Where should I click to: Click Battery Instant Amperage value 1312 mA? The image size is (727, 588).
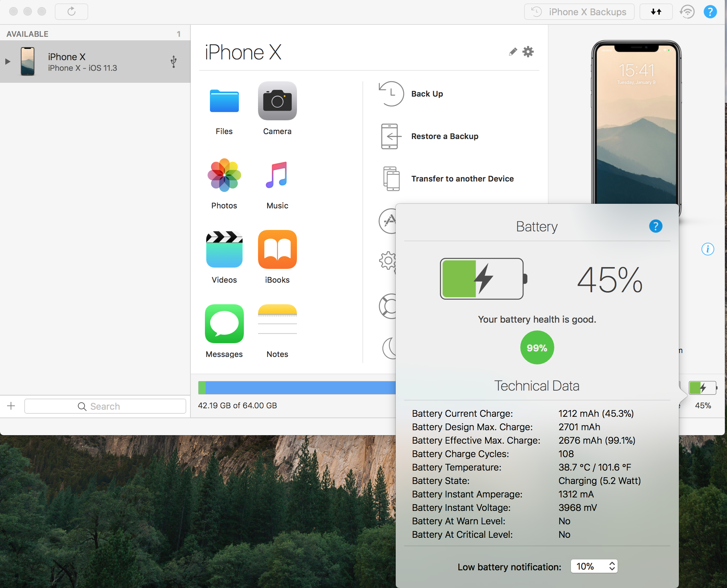[x=576, y=494]
